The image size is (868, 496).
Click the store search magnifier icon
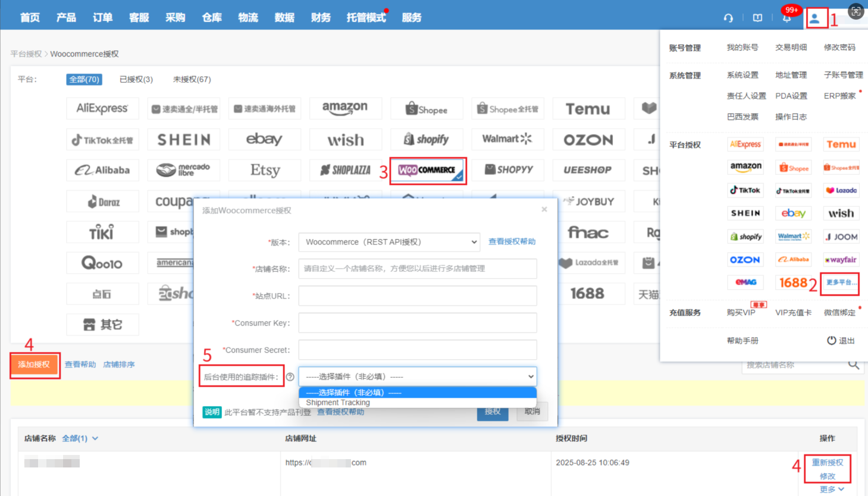854,365
